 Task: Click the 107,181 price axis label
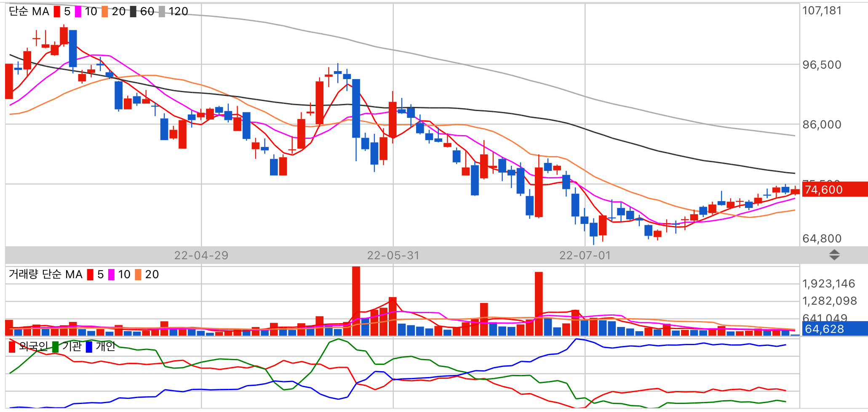coord(822,11)
